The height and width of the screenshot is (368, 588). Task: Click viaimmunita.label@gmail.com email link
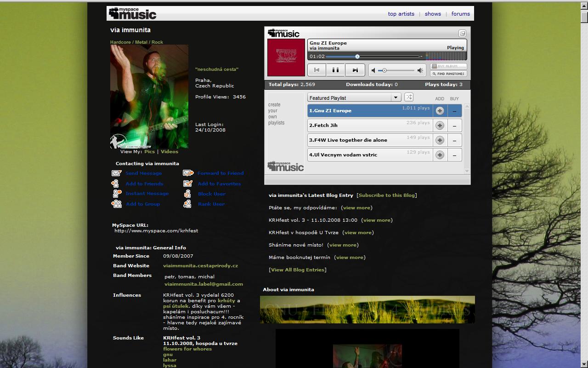coord(204,284)
